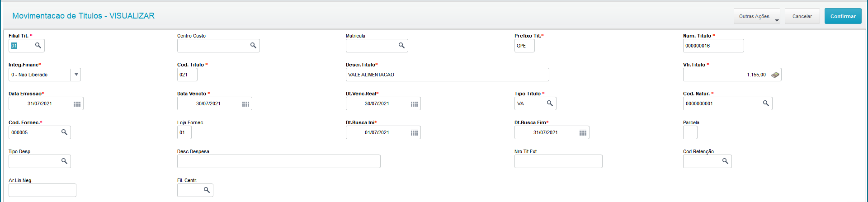Open lookup search for Tipo Desp.
The image size is (868, 202).
[64, 161]
